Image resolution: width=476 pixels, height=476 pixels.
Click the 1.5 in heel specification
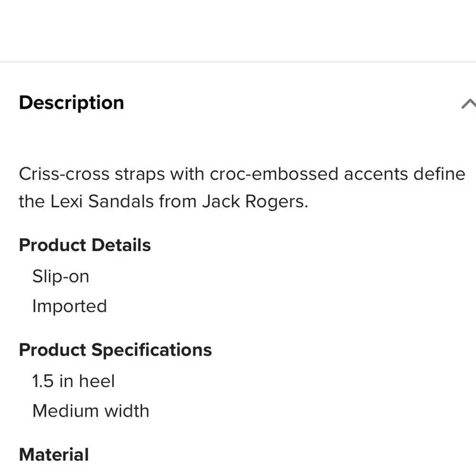click(73, 381)
